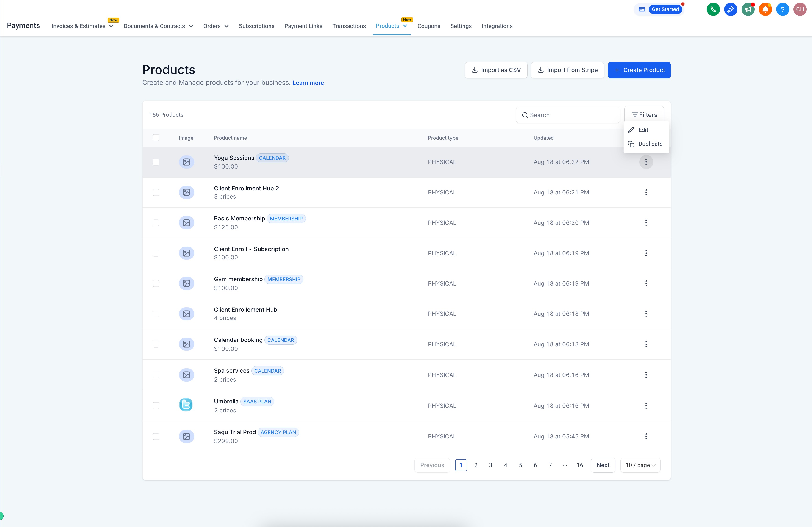Expand the Invoices & Estimates dropdown
Viewport: 812px width, 527px height.
coord(111,26)
